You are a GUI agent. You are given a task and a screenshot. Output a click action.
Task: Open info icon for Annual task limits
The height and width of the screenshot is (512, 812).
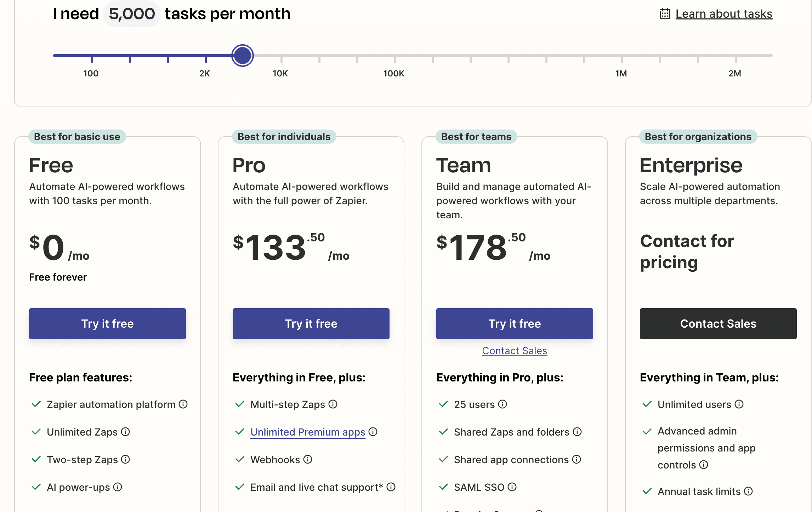(x=748, y=491)
